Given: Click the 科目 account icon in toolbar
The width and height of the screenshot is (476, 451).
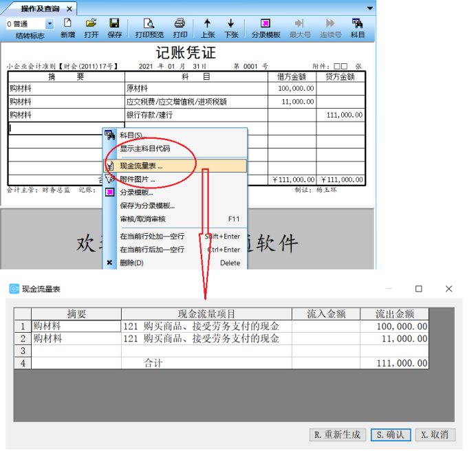Looking at the screenshot, I should [x=358, y=27].
